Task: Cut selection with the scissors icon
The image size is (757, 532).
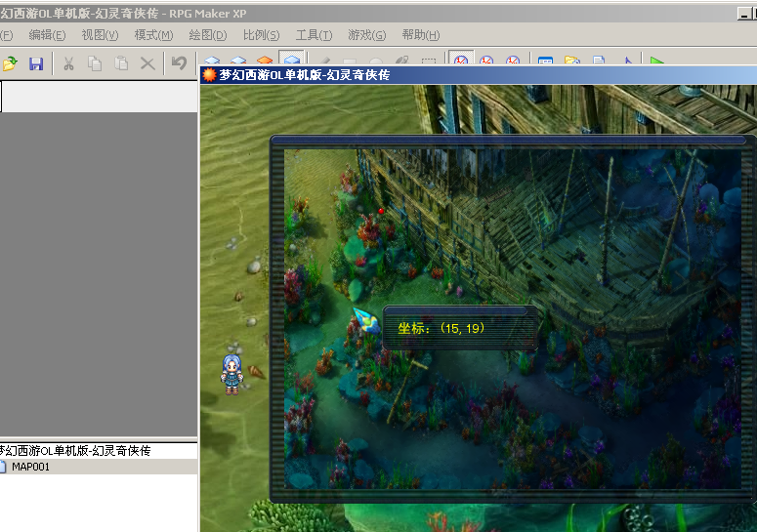Action: (x=68, y=63)
